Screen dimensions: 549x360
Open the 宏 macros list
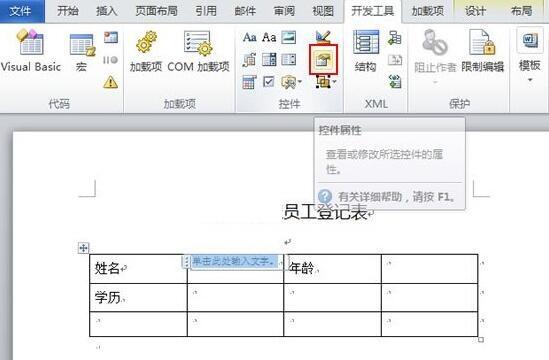point(82,51)
